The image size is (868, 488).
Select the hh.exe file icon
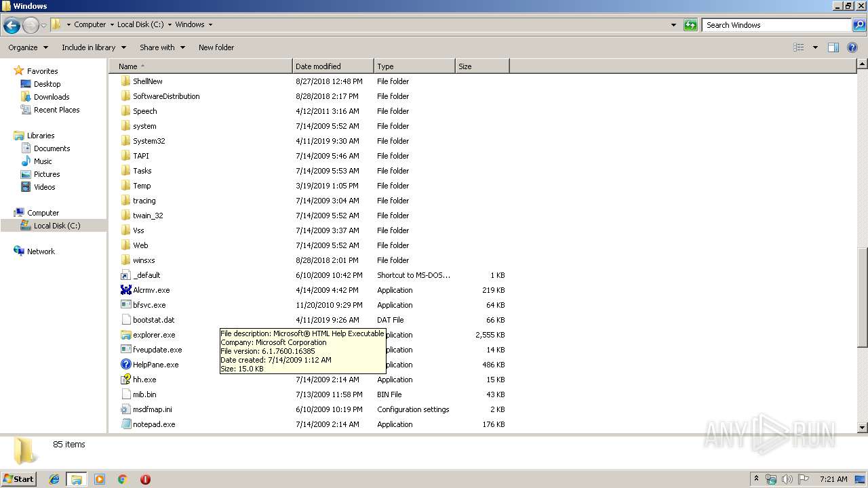click(125, 380)
